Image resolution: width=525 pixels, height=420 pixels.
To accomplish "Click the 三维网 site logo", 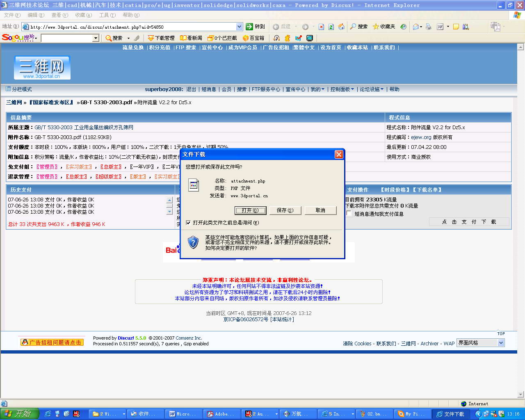I will [x=42, y=68].
